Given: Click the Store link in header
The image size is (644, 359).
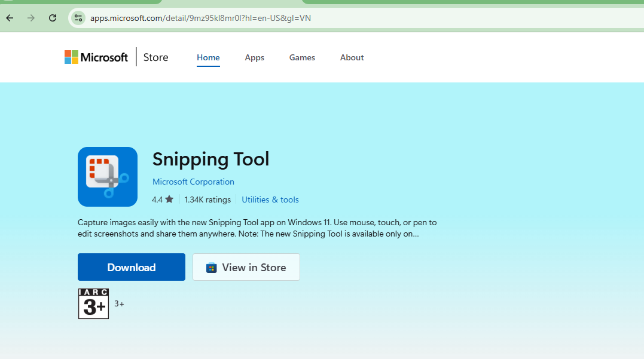Looking at the screenshot, I should click(155, 57).
